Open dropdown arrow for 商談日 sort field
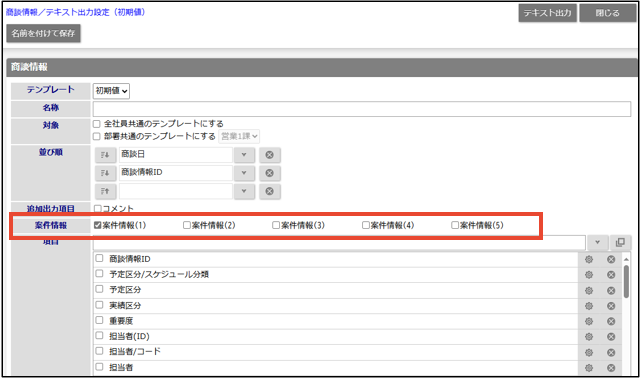The width and height of the screenshot is (640, 378). (x=244, y=155)
